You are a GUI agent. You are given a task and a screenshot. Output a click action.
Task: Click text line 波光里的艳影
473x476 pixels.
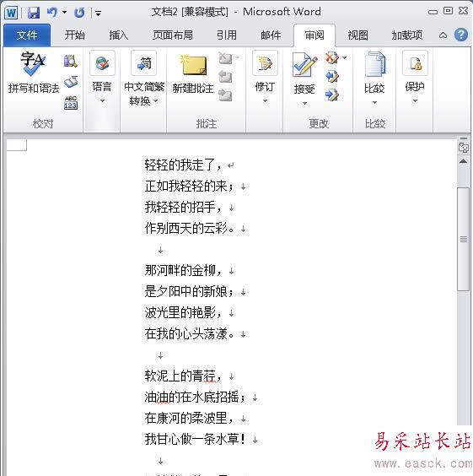click(x=183, y=312)
